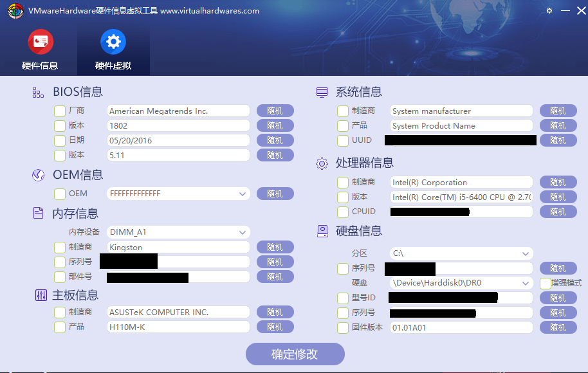The width and height of the screenshot is (588, 373).
Task: Click the 5.11 version field
Action: click(178, 155)
